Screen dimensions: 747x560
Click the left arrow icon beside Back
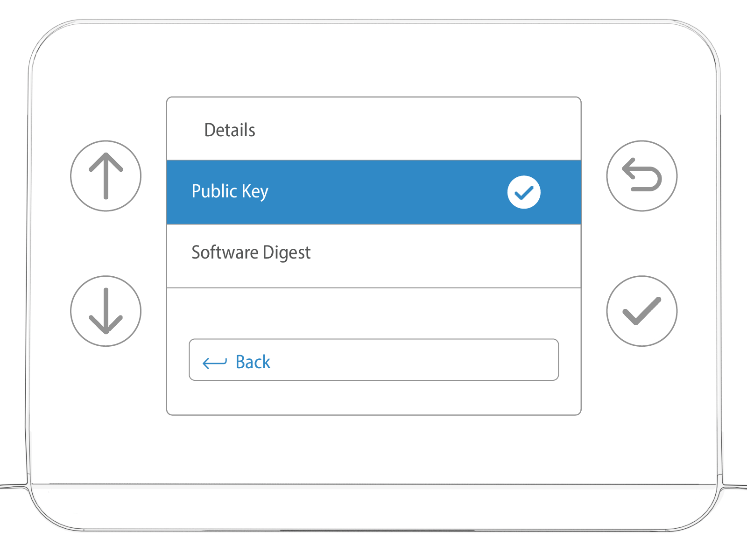pos(214,363)
